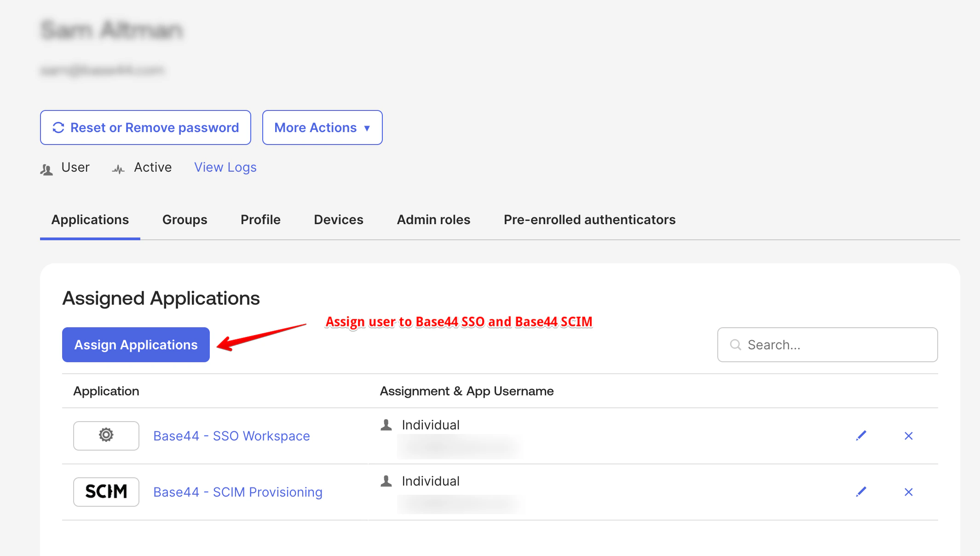Click the Reset or Remove password button
This screenshot has height=556, width=980.
[145, 127]
